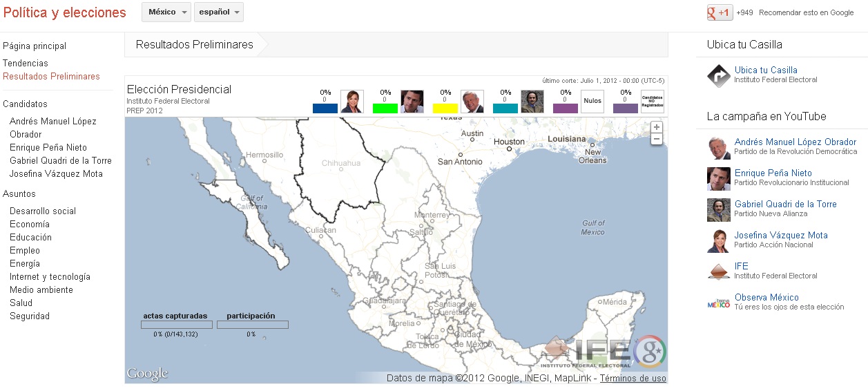
Task: Open the Observa México link
Action: pos(766,298)
